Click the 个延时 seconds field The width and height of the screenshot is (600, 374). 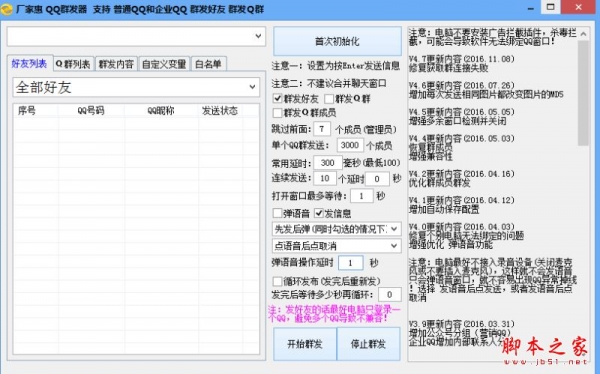(x=377, y=179)
